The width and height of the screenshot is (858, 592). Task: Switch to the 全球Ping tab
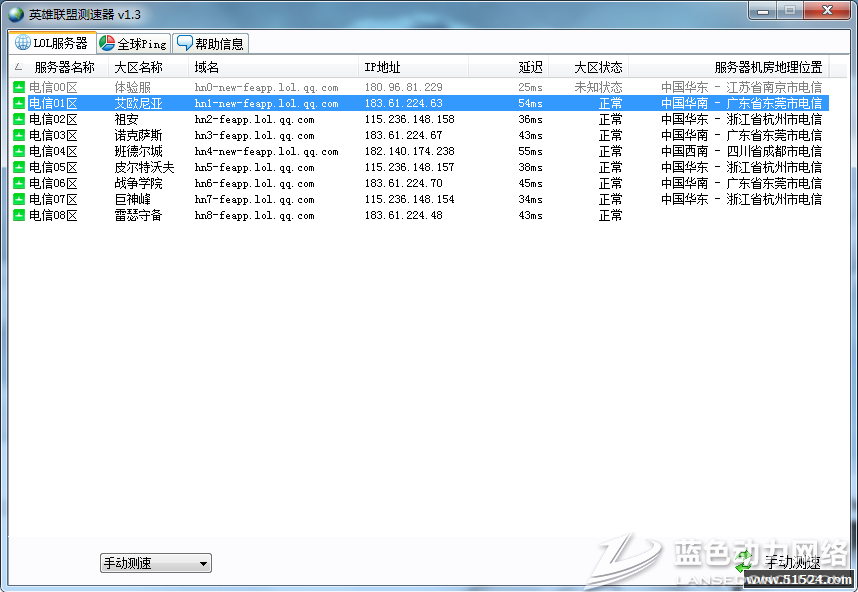(133, 44)
